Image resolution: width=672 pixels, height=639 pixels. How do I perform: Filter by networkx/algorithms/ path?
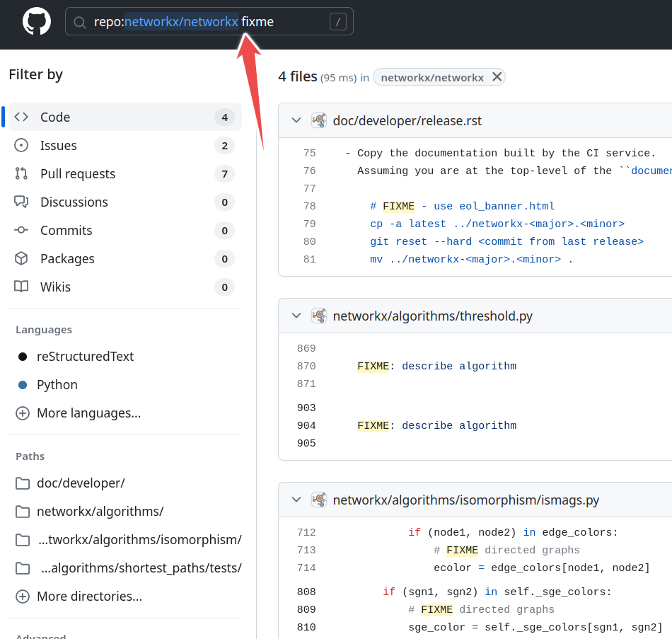click(x=100, y=511)
